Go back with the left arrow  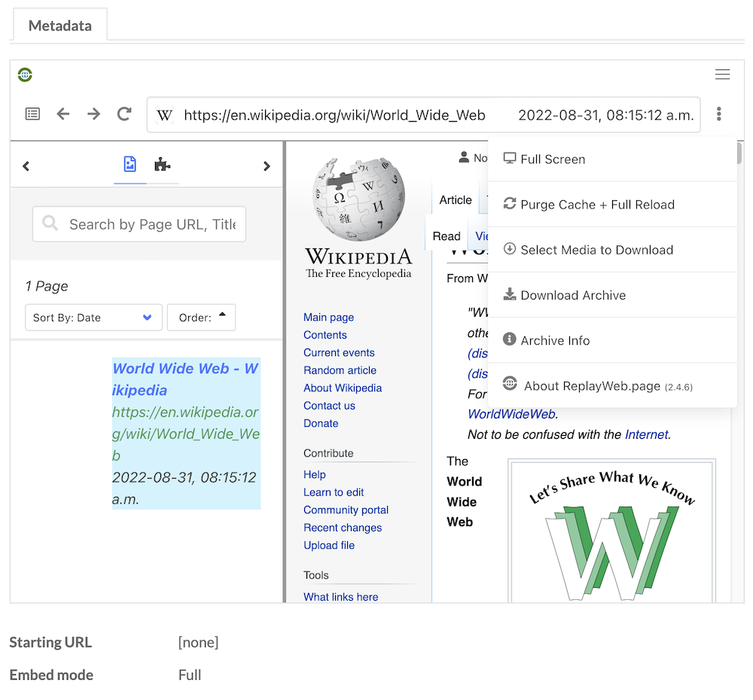63,114
